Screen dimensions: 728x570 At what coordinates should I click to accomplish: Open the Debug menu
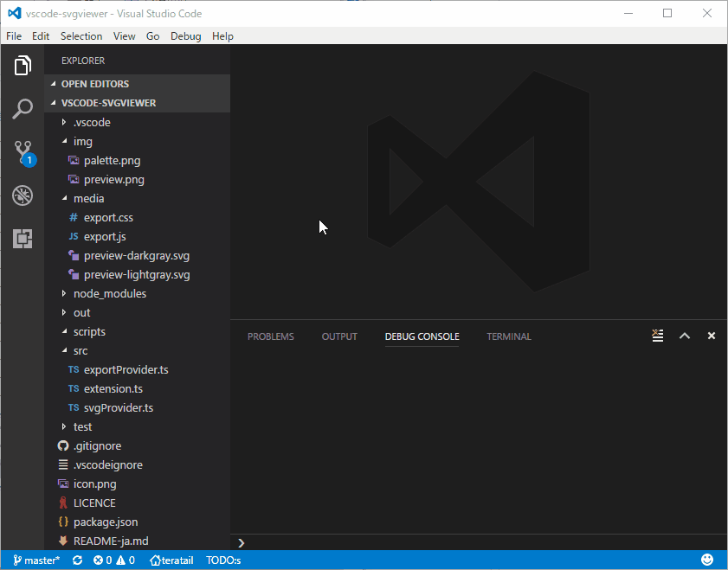click(184, 35)
